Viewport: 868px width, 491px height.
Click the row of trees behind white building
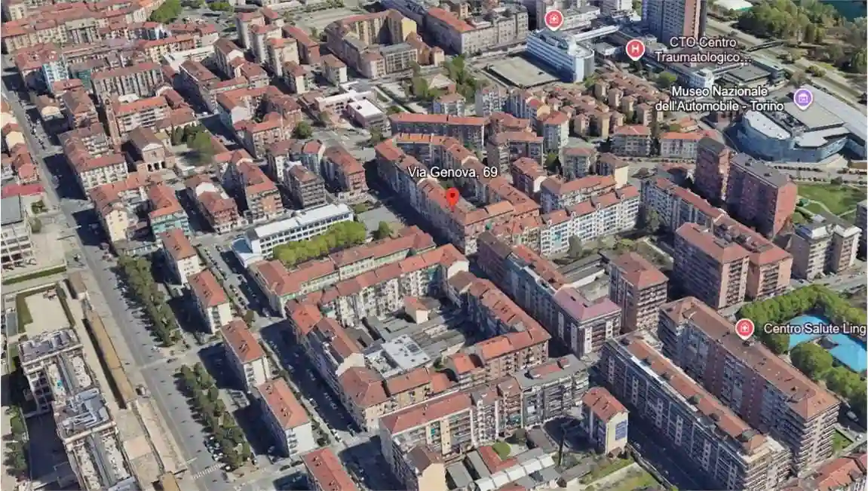(321, 243)
